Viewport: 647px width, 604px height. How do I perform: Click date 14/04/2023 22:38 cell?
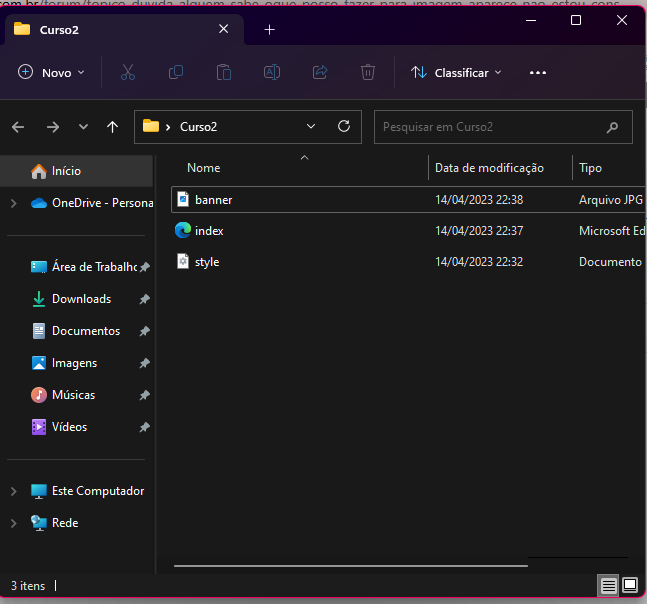[479, 200]
